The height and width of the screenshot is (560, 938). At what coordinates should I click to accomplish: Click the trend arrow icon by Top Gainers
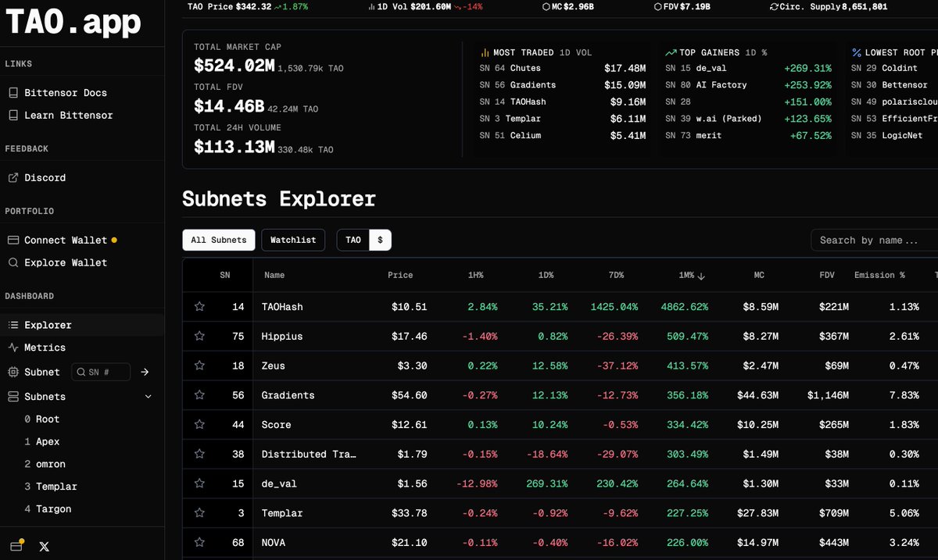(x=671, y=52)
